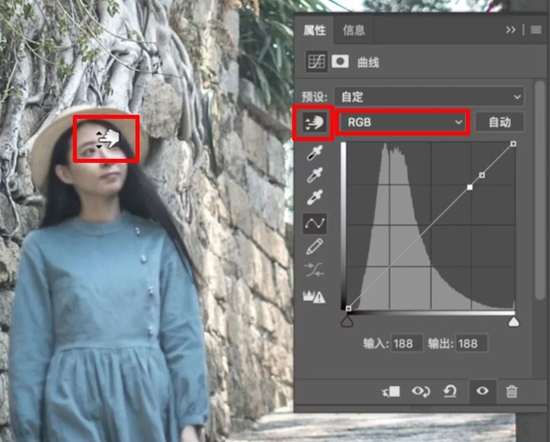Select the top-right curve endpoint
The height and width of the screenshot is (442, 550).
click(x=513, y=144)
